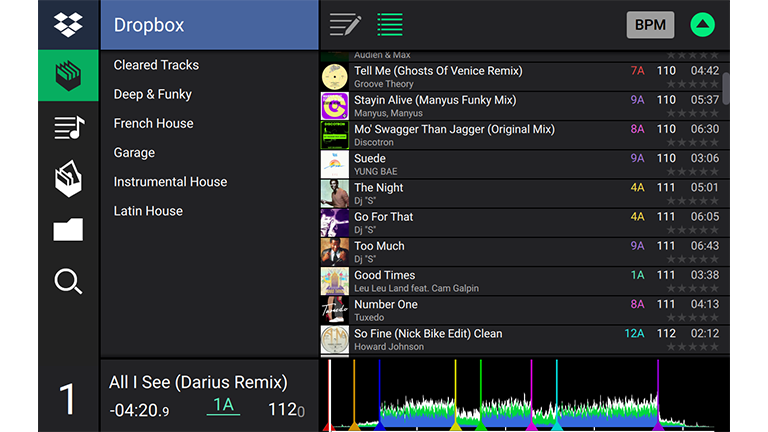Open the Files folder icon
Screen dimensions: 768x432
[68, 231]
